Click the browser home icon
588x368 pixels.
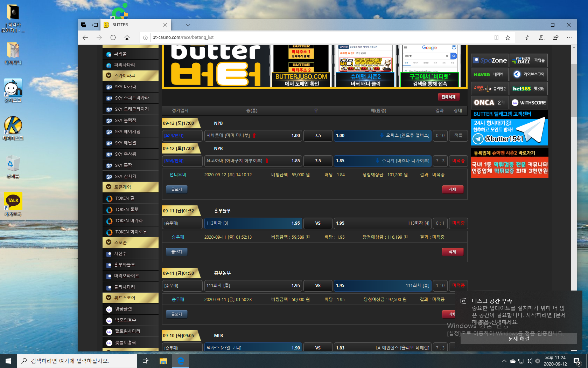[127, 38]
